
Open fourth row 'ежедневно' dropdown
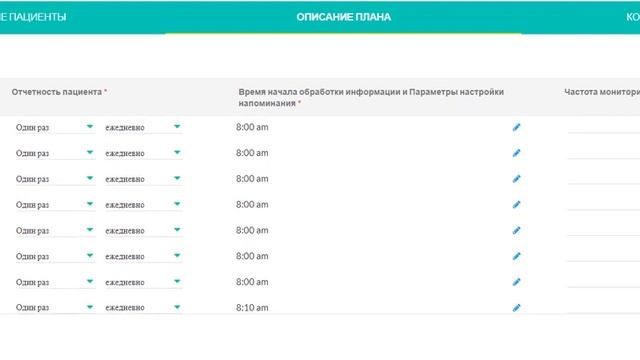pyautogui.click(x=143, y=204)
